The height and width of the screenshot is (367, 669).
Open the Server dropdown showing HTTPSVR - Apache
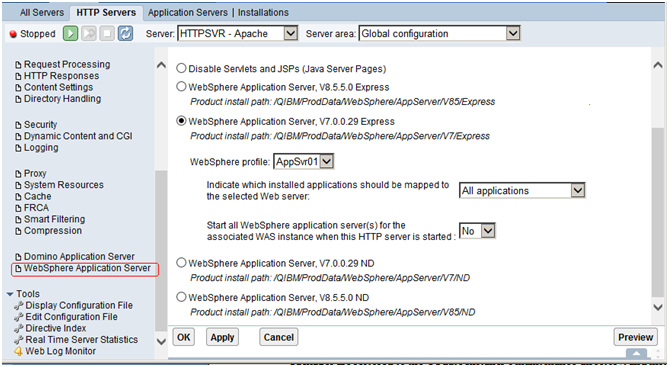tap(237, 33)
